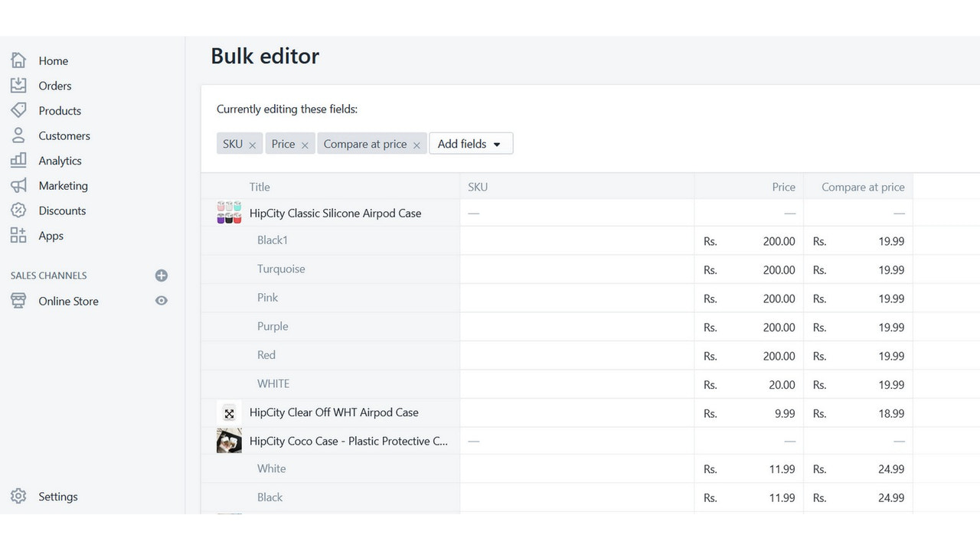
Task: Select the Discounts icon
Action: click(x=18, y=210)
